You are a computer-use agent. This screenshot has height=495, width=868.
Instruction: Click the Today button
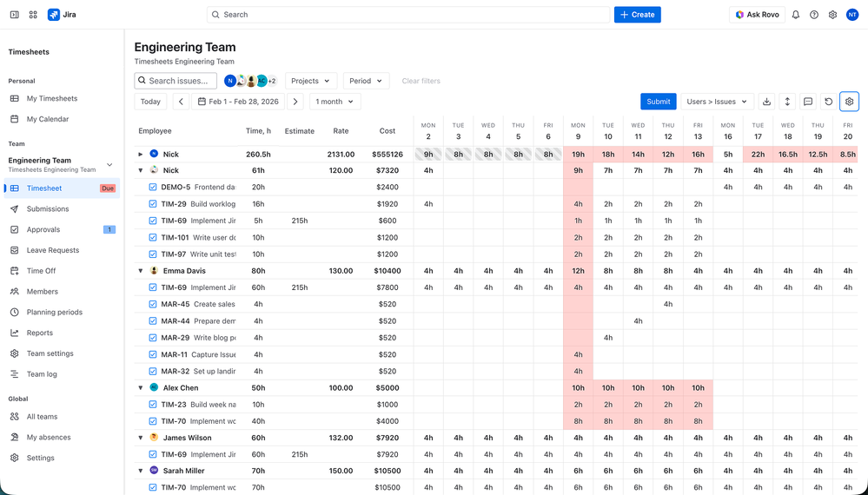(150, 102)
